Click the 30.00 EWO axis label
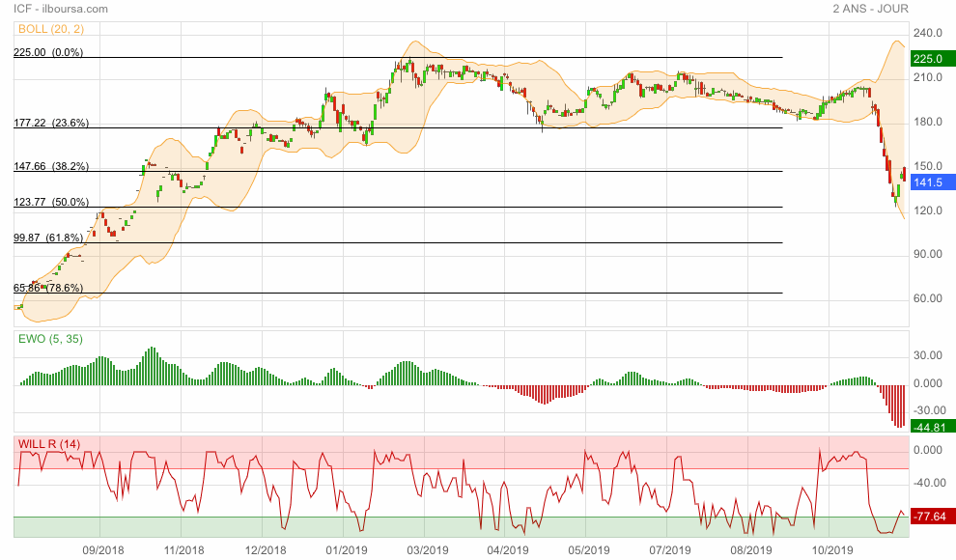956x560 pixels. tap(927, 356)
